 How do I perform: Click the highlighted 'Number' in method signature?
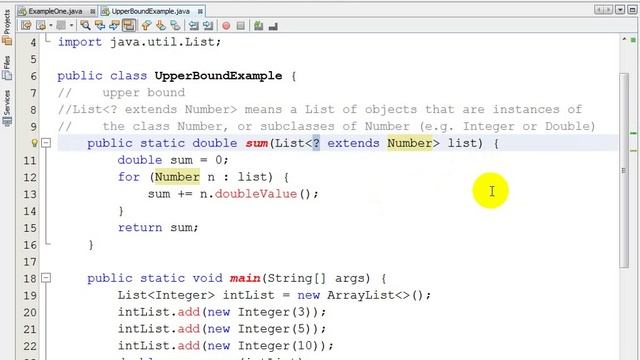tap(410, 143)
